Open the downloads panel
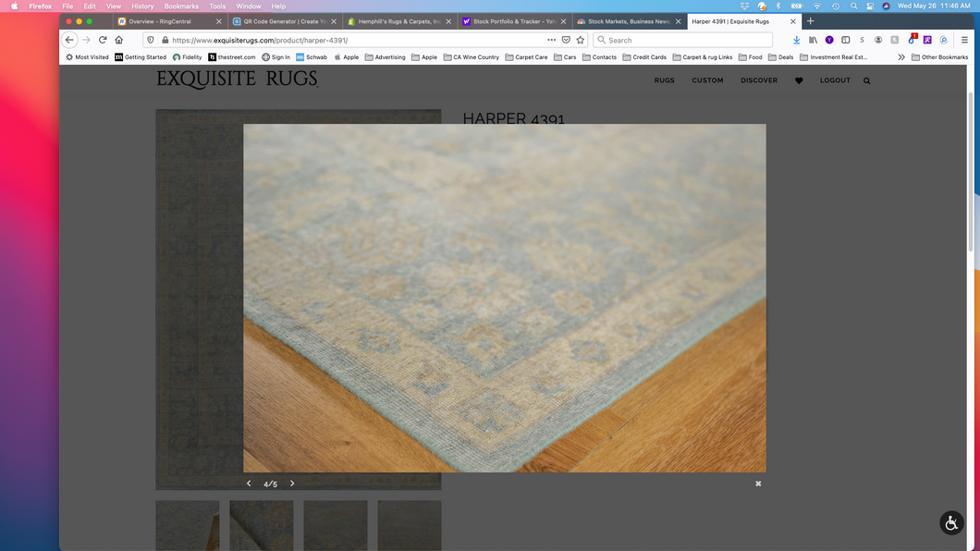 (796, 40)
